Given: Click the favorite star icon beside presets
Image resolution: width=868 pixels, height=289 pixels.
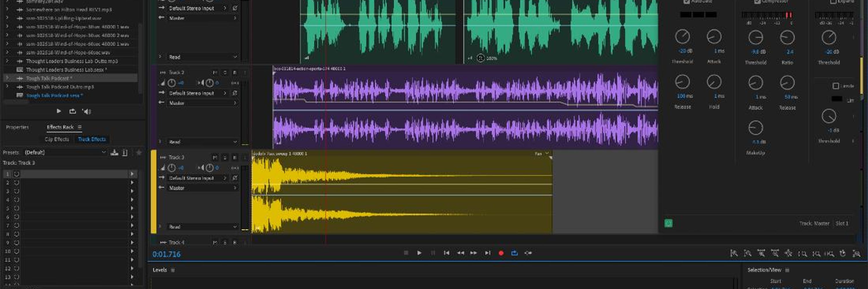Looking at the screenshot, I should tap(139, 152).
